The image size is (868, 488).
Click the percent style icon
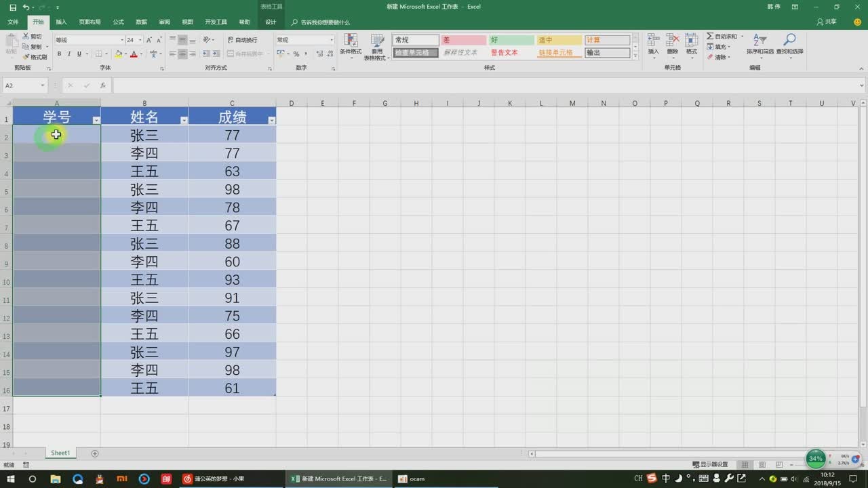[x=296, y=54]
